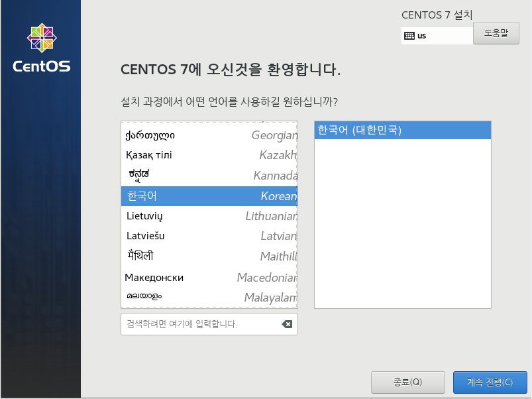Image resolution: width=532 pixels, height=399 pixels.
Task: Click the CentOS logo in sidebar
Action: (x=42, y=48)
